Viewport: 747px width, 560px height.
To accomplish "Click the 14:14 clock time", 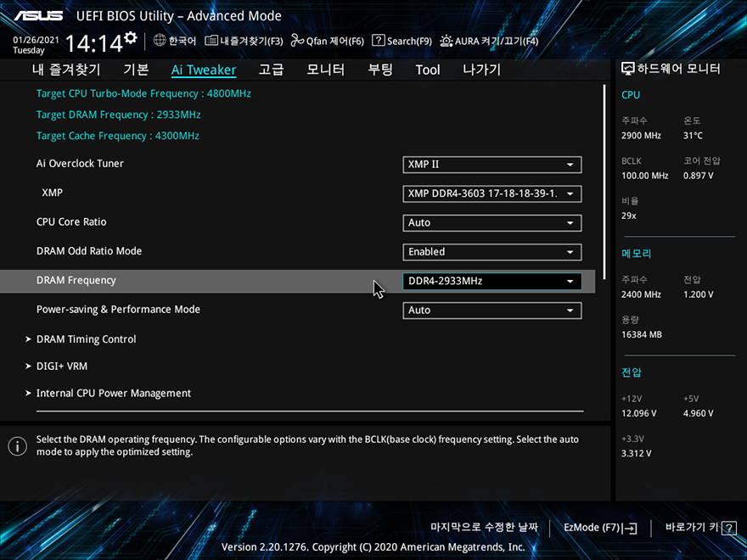I will click(94, 43).
